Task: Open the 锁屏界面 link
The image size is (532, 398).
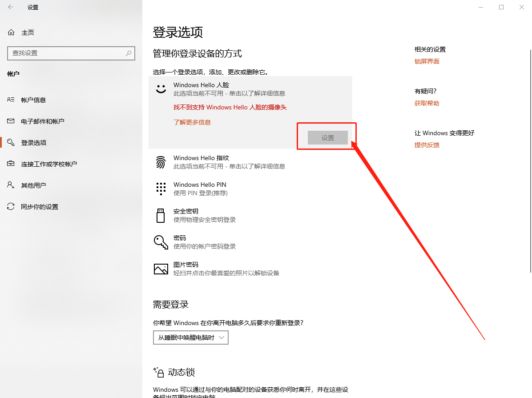Action: pos(427,61)
